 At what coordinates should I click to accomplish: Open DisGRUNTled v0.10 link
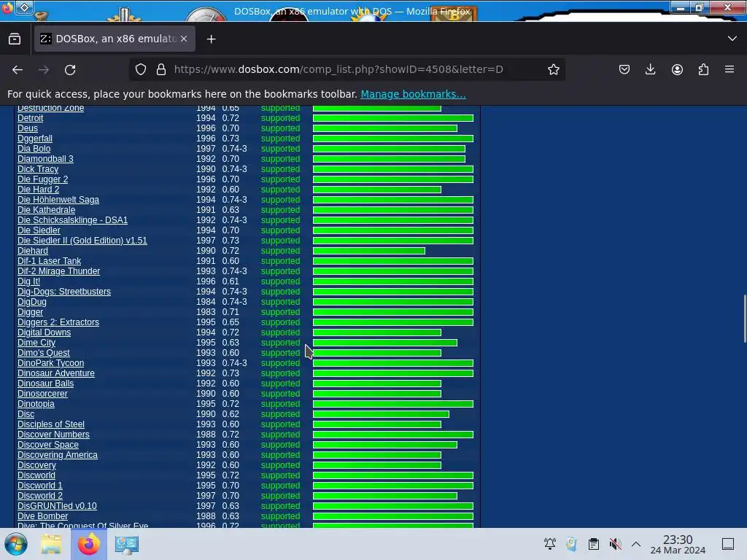pyautogui.click(x=57, y=506)
